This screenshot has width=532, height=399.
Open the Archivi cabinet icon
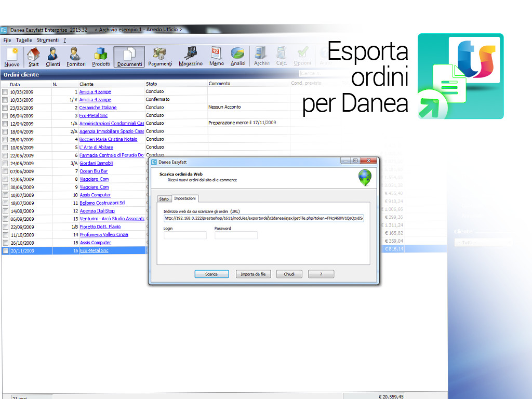pyautogui.click(x=261, y=57)
